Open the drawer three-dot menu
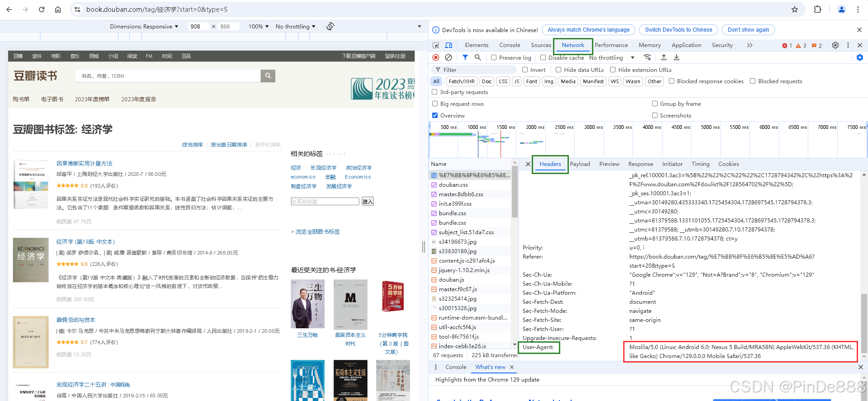This screenshot has width=868, height=401. point(436,367)
